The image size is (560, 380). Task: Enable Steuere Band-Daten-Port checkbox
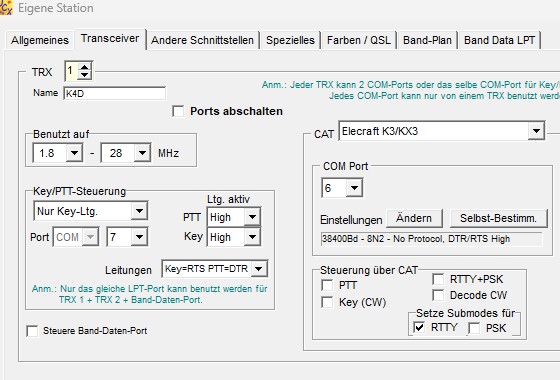[x=32, y=331]
